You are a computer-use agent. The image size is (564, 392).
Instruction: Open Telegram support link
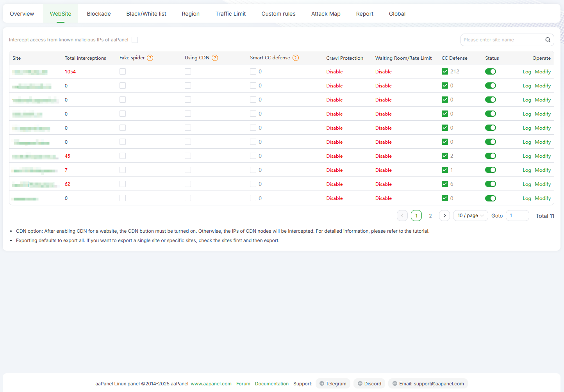click(332, 384)
